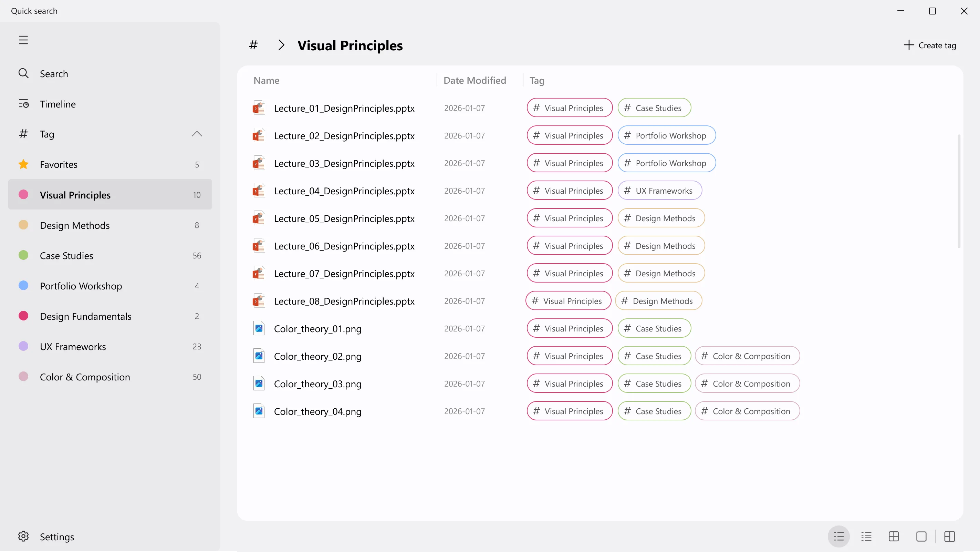Screen dimensions: 980x552
Task: Switch to split pane view icon
Action: click(x=950, y=536)
